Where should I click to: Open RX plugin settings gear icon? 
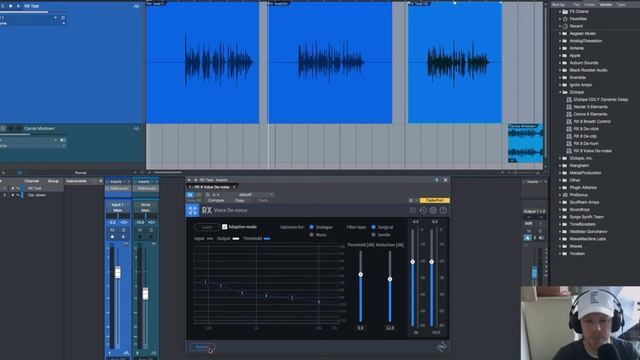point(433,211)
